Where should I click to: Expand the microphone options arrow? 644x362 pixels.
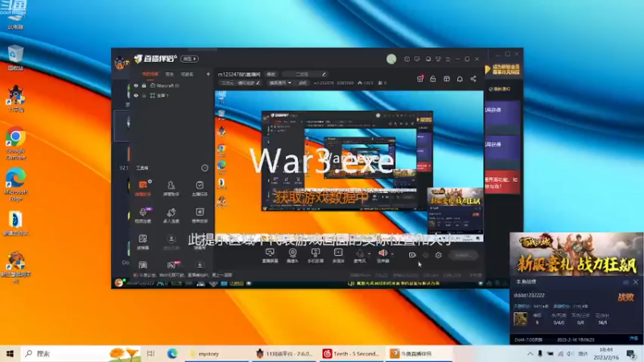coord(369,254)
